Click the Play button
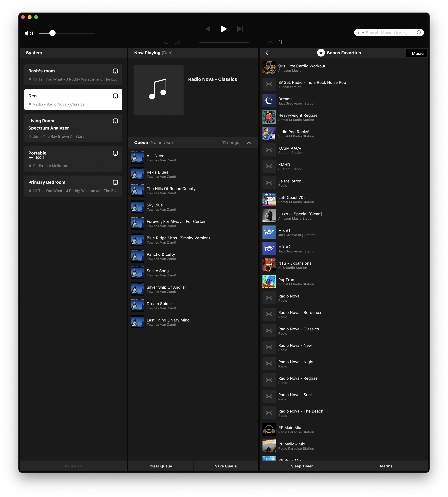 click(224, 29)
